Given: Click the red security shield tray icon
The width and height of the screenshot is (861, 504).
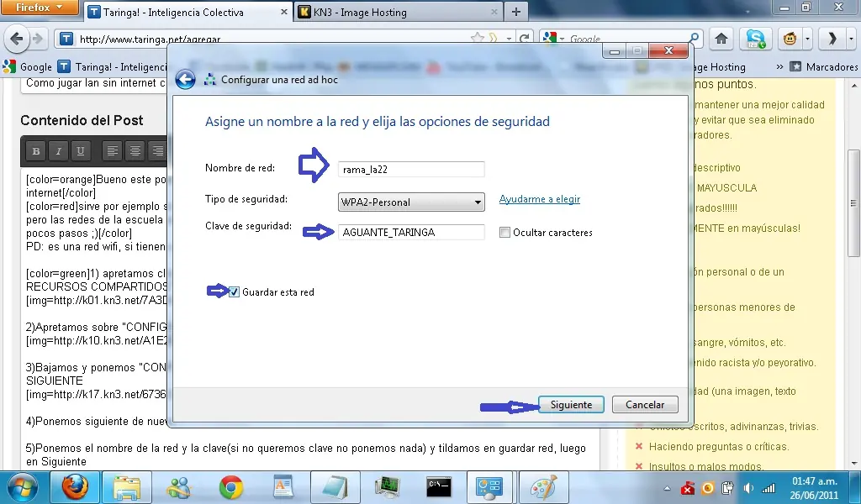Looking at the screenshot, I should tap(688, 488).
